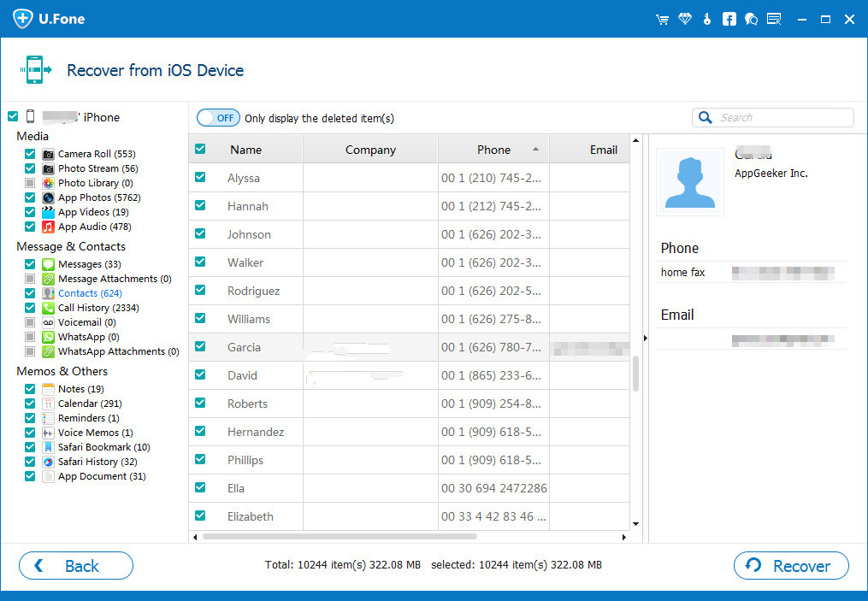This screenshot has width=868, height=601.
Task: Click the App Document icon
Action: [x=48, y=476]
